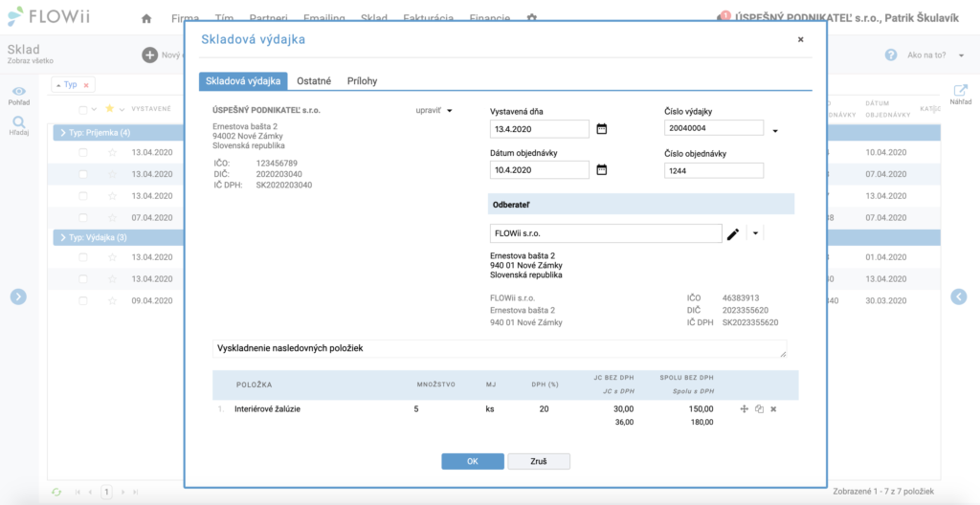The width and height of the screenshot is (980, 505).
Task: Tick checkbox of 07.04.2020 row
Action: point(83,217)
